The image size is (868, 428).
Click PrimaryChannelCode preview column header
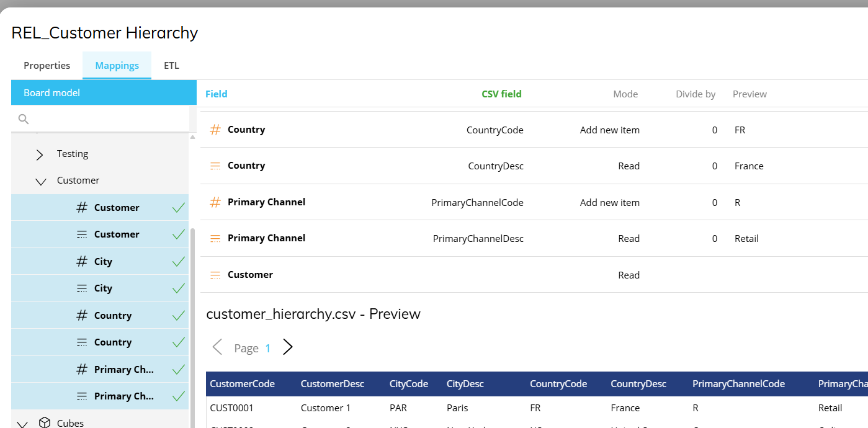[739, 384]
